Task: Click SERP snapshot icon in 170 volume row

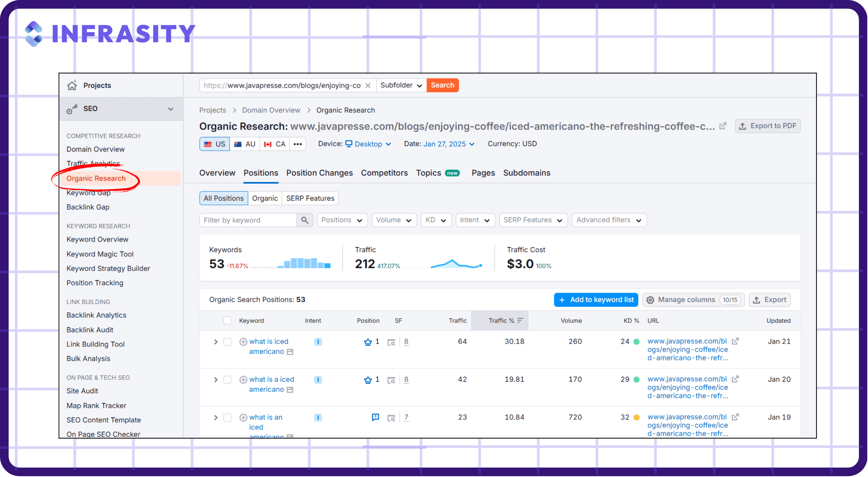Action: (x=391, y=380)
